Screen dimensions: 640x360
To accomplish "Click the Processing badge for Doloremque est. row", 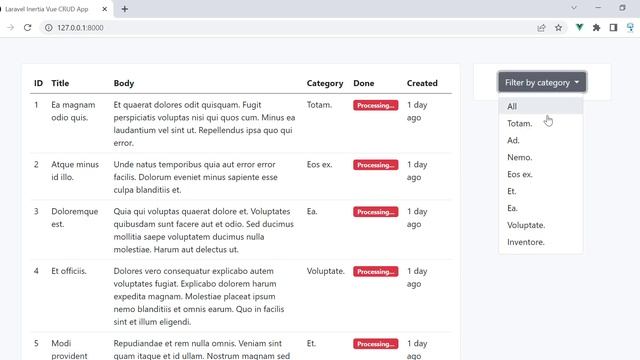I will (x=376, y=212).
